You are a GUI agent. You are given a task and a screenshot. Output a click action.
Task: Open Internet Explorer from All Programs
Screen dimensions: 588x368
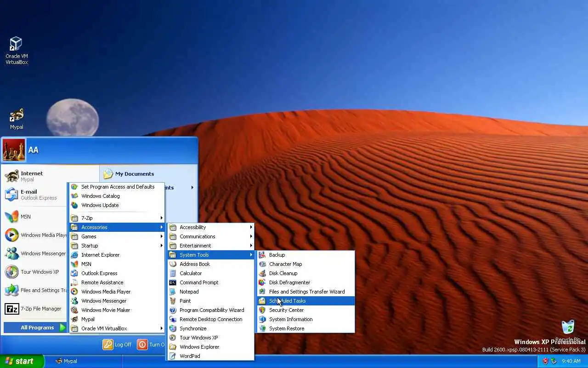(x=117, y=255)
